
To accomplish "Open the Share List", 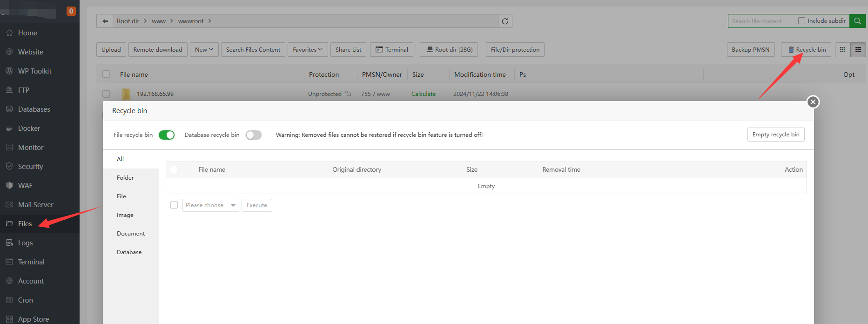I will 349,50.
